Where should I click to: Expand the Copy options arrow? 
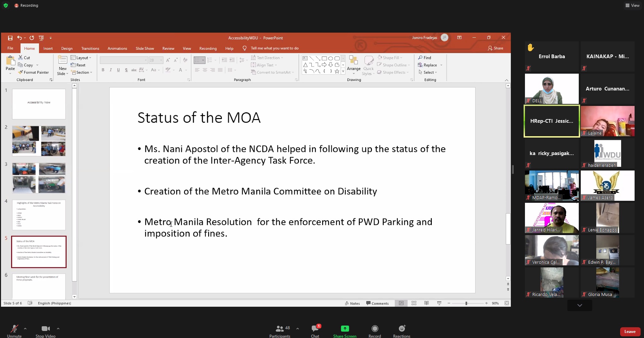37,65
